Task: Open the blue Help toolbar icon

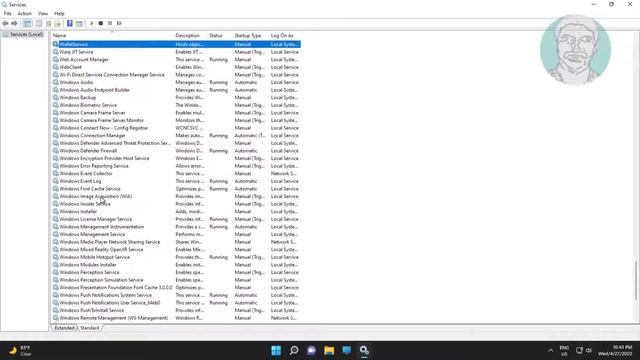Action: pos(70,23)
